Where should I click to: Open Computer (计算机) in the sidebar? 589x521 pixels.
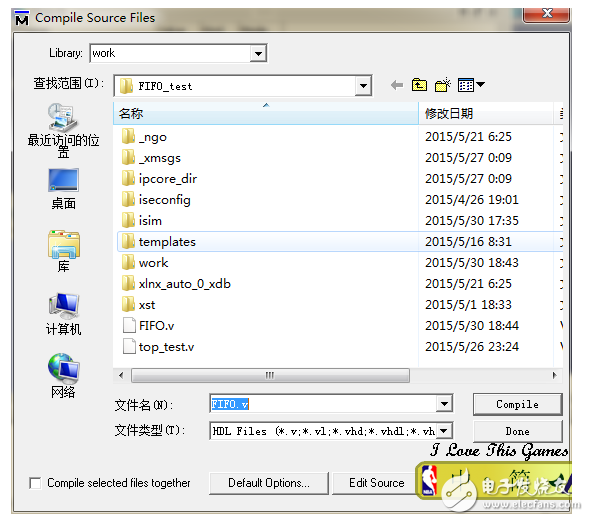coord(63,314)
